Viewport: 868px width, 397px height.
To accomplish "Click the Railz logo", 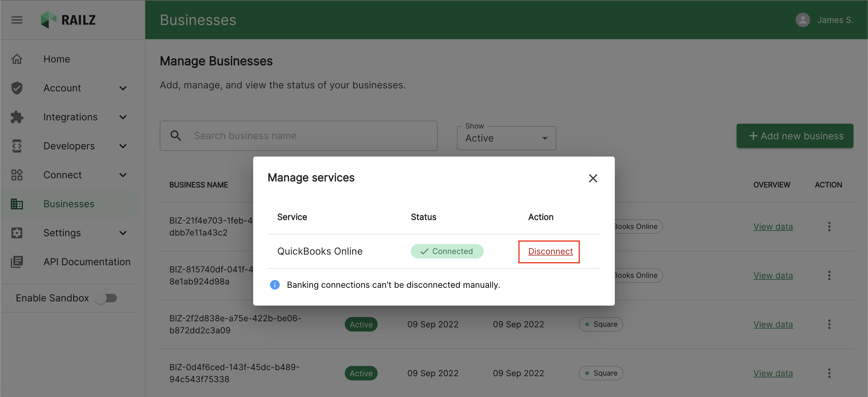I will 68,20.
